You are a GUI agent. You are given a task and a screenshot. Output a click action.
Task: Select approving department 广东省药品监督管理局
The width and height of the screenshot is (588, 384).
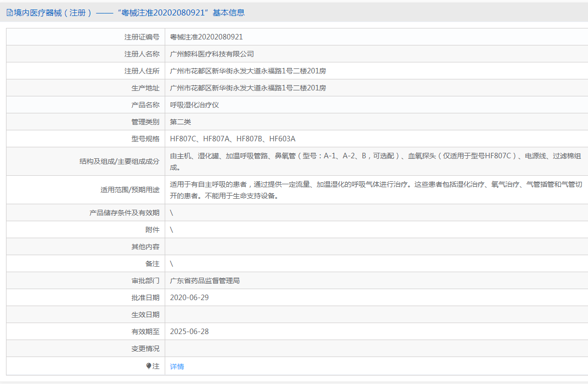pos(205,281)
